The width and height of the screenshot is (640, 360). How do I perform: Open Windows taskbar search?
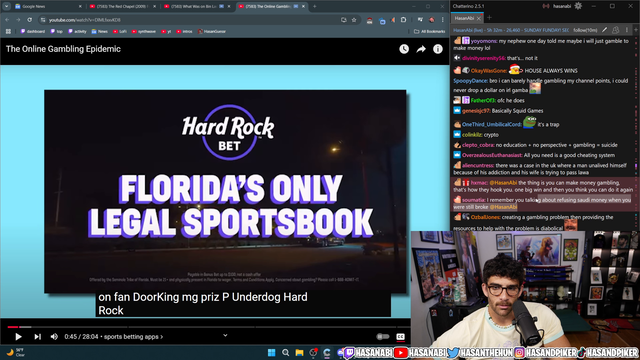[285, 353]
